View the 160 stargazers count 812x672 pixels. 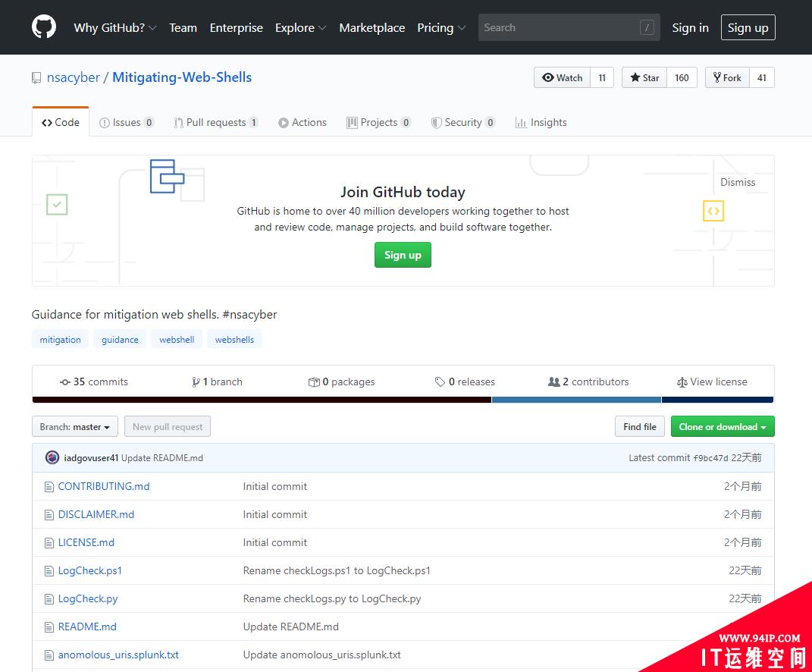point(682,77)
